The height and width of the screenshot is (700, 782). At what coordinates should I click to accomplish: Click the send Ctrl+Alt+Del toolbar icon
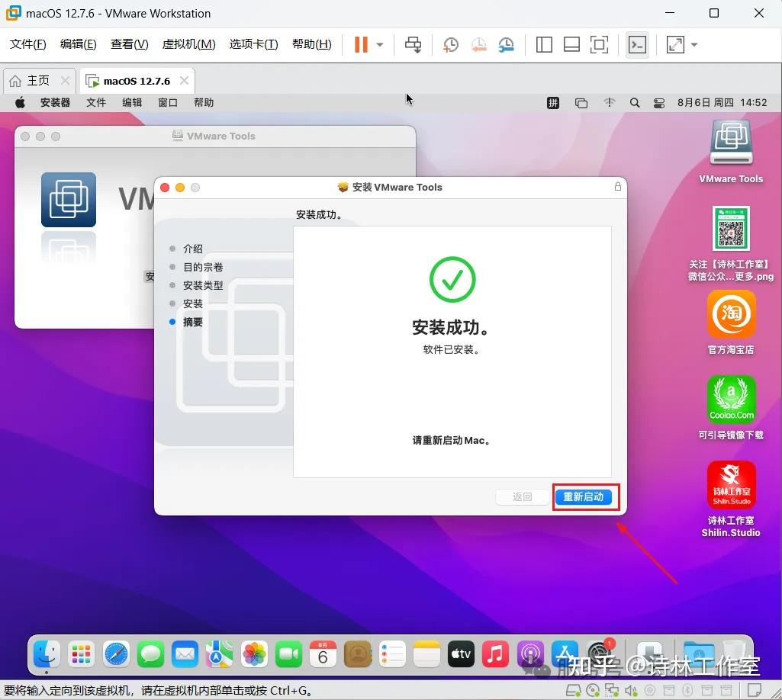click(413, 44)
